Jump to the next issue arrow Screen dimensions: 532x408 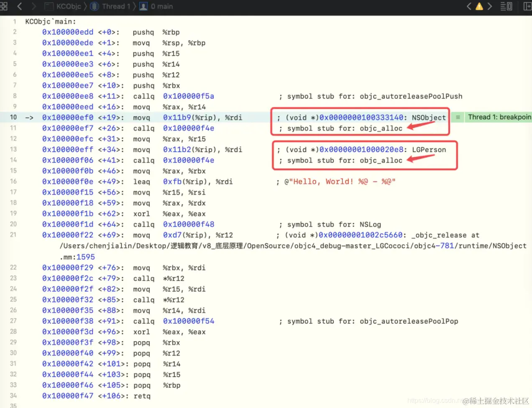[490, 6]
